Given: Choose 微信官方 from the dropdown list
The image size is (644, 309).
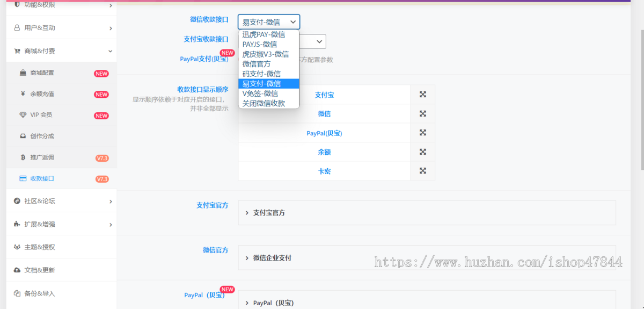Looking at the screenshot, I should 269,64.
